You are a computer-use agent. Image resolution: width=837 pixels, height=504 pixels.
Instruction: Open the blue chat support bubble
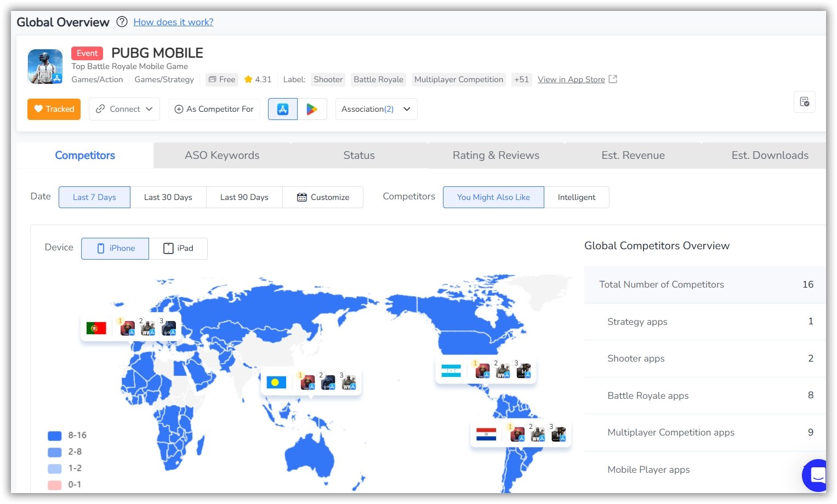click(816, 475)
